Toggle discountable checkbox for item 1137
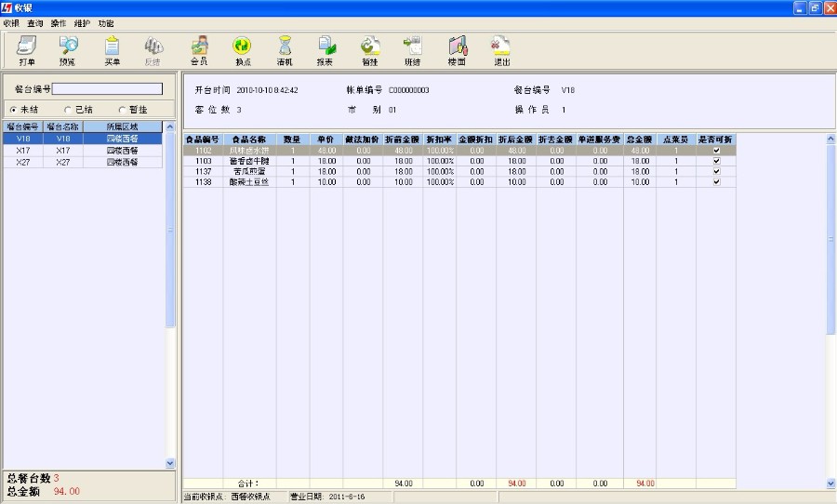Screen dimensions: 837x504 pos(716,171)
